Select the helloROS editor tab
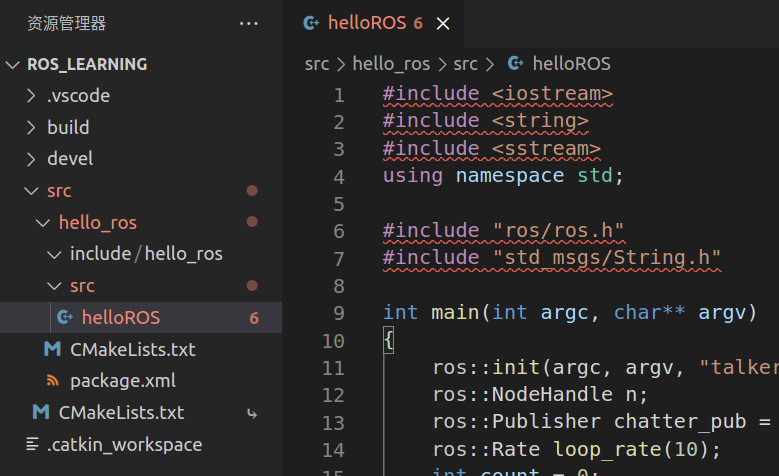 pos(373,23)
